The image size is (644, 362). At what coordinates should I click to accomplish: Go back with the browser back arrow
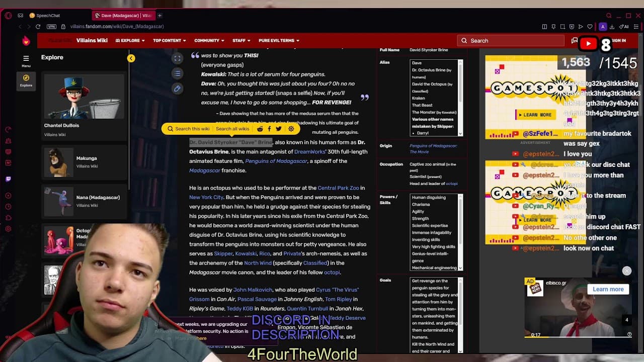20,26
